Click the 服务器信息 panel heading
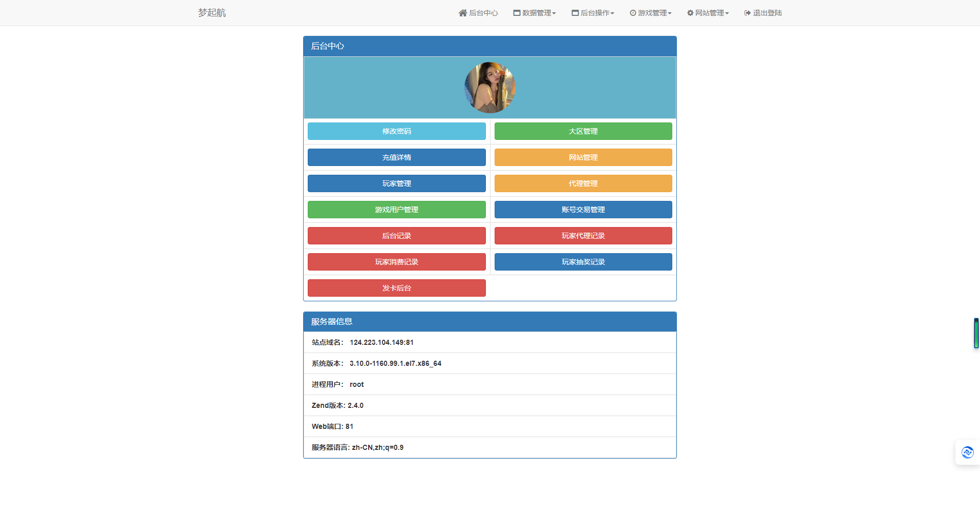980x516 pixels. click(490, 322)
